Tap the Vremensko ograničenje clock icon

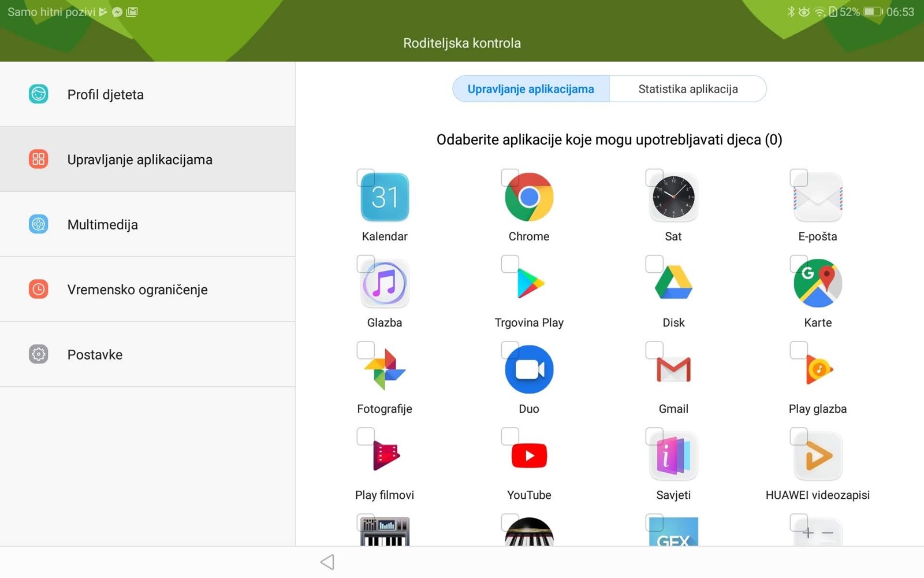point(39,289)
